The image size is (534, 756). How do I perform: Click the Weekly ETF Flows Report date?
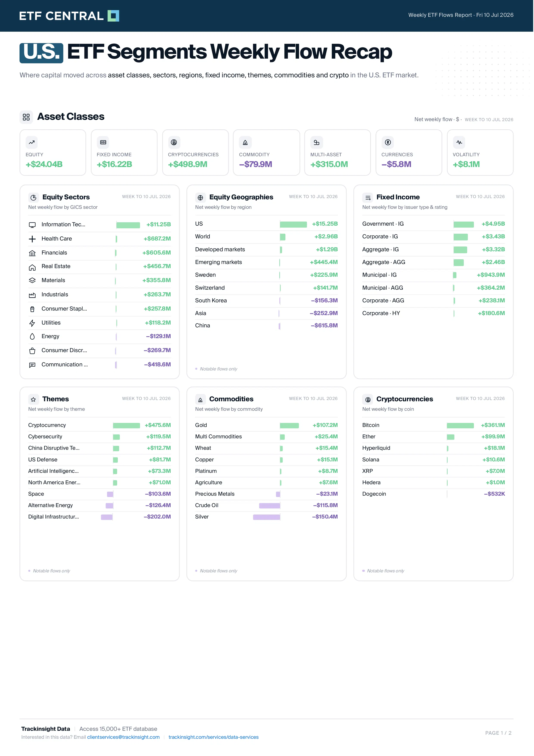(461, 15)
